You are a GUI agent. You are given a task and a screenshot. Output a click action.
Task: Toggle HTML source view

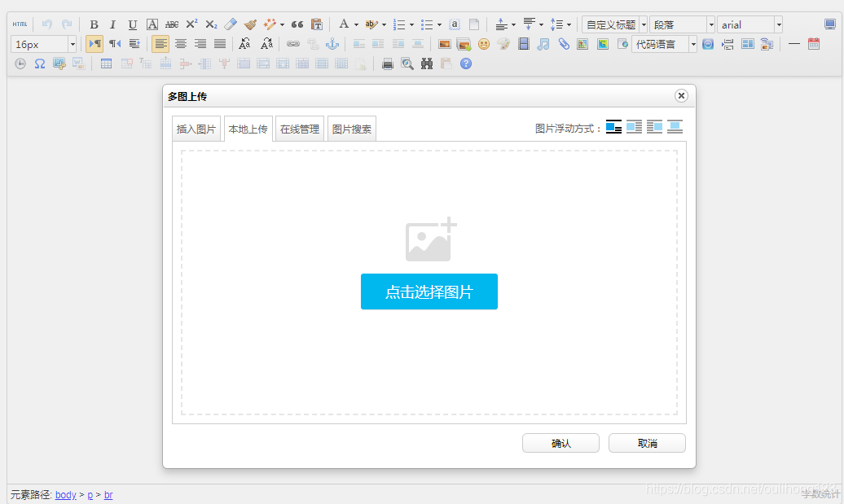pos(20,24)
